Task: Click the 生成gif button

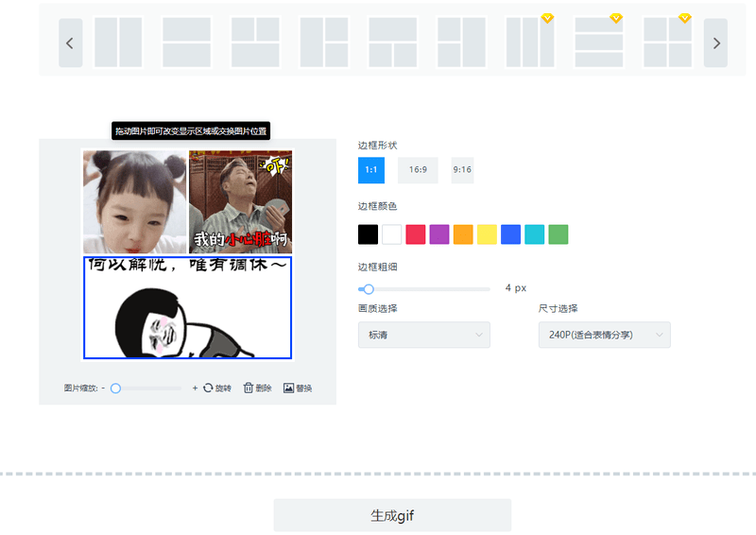Action: (392, 515)
